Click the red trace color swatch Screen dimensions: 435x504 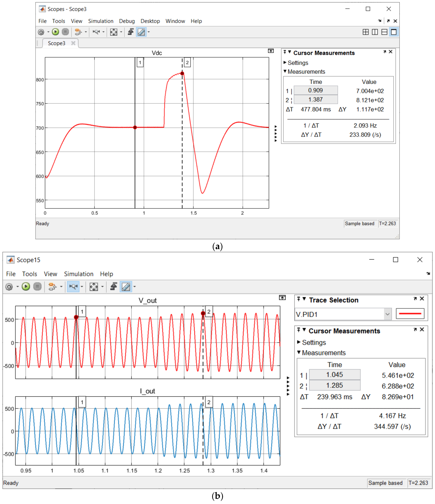[x=410, y=313]
